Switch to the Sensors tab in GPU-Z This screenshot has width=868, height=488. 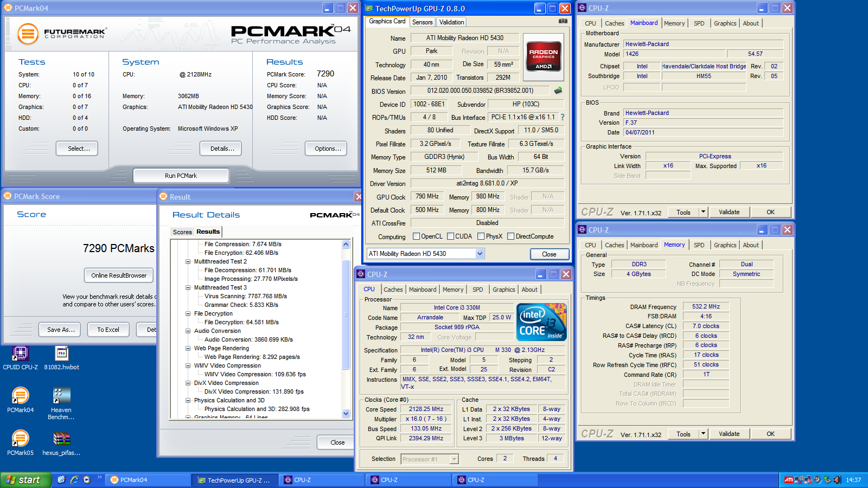click(422, 22)
